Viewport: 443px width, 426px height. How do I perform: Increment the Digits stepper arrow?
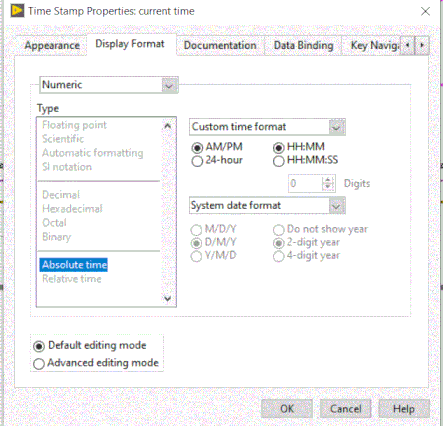click(328, 180)
